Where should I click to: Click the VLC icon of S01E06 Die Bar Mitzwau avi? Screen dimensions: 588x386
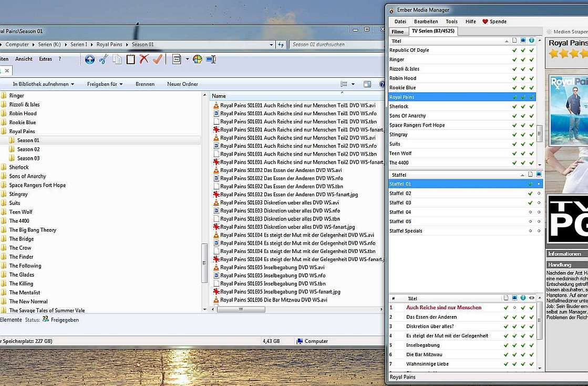[216, 300]
